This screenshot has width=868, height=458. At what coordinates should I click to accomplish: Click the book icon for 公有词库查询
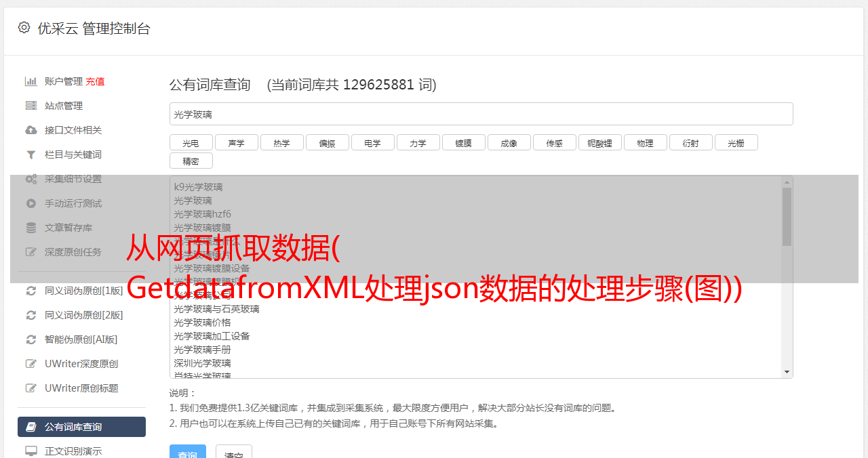coord(31,427)
